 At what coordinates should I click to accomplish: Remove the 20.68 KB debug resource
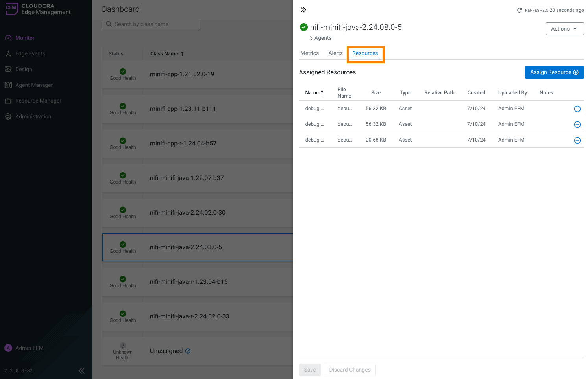(577, 140)
